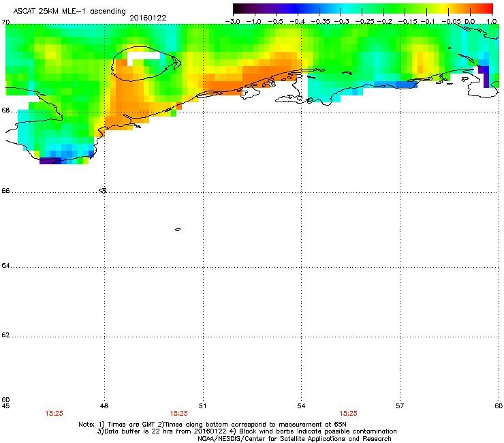The width and height of the screenshot is (504, 443).
Task: Click the '-0.1' colorbar tick label
Action: [428, 22]
